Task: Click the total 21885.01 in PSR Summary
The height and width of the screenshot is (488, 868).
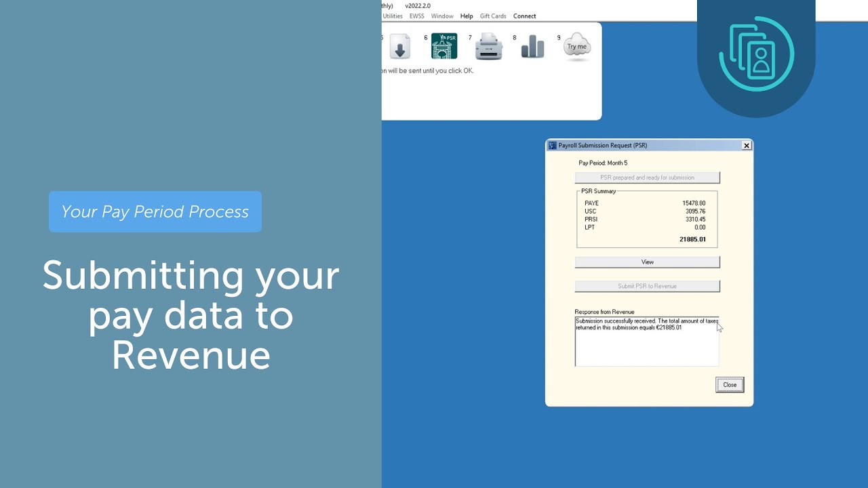Action: tap(693, 240)
